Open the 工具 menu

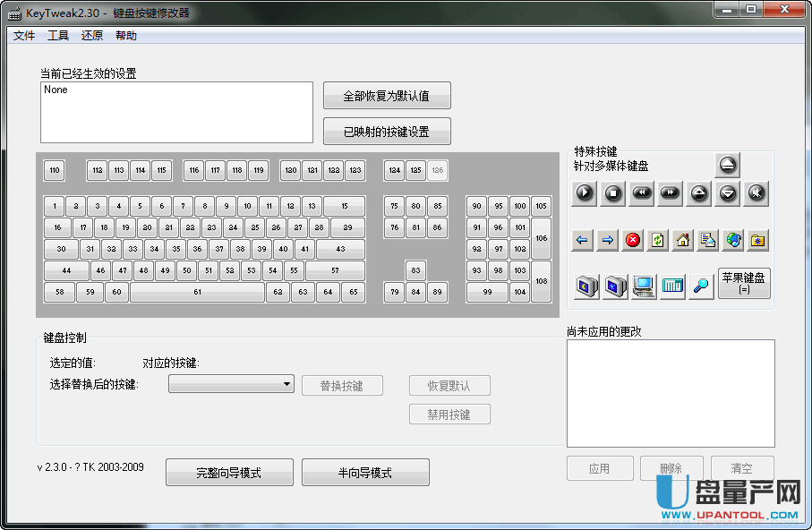[58, 35]
